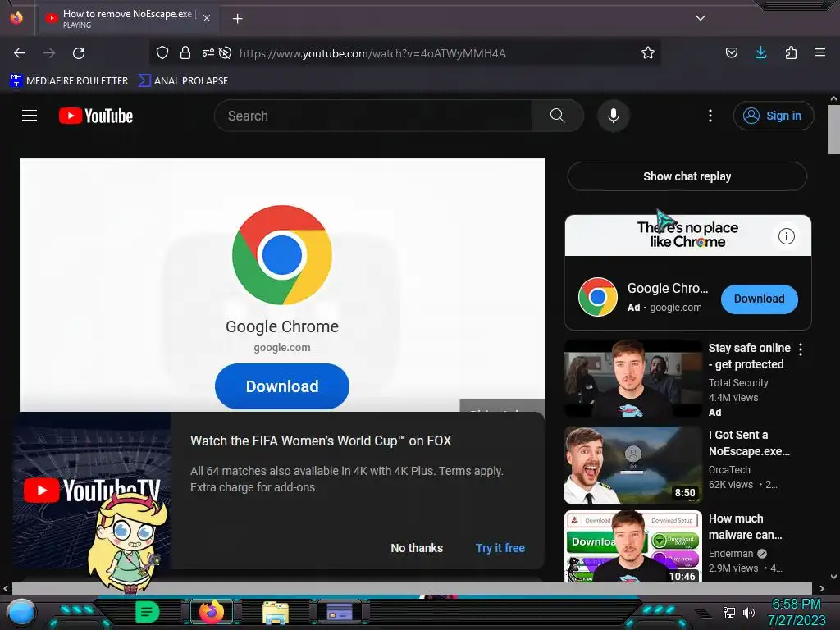
Task: Open a new browser tab
Action: pos(238,19)
